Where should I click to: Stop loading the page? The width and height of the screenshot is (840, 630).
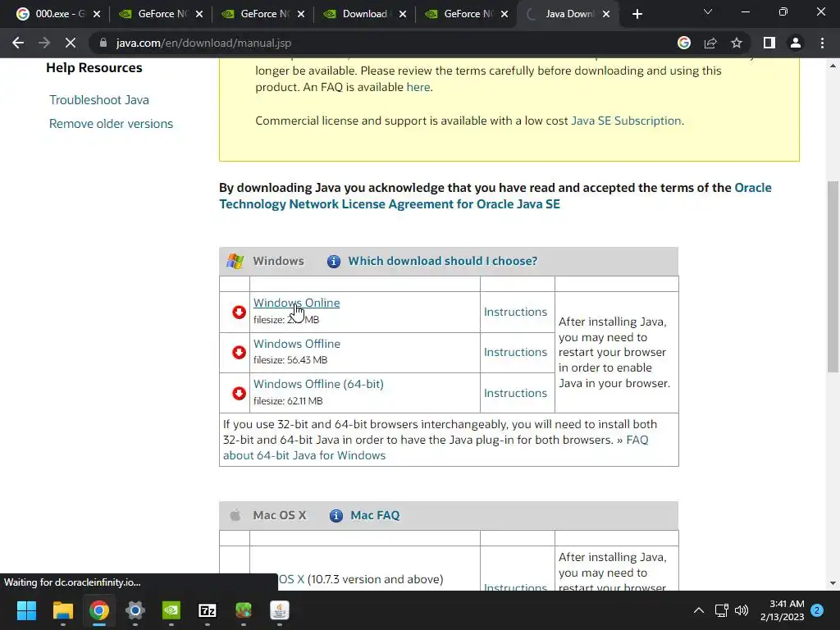(x=71, y=43)
